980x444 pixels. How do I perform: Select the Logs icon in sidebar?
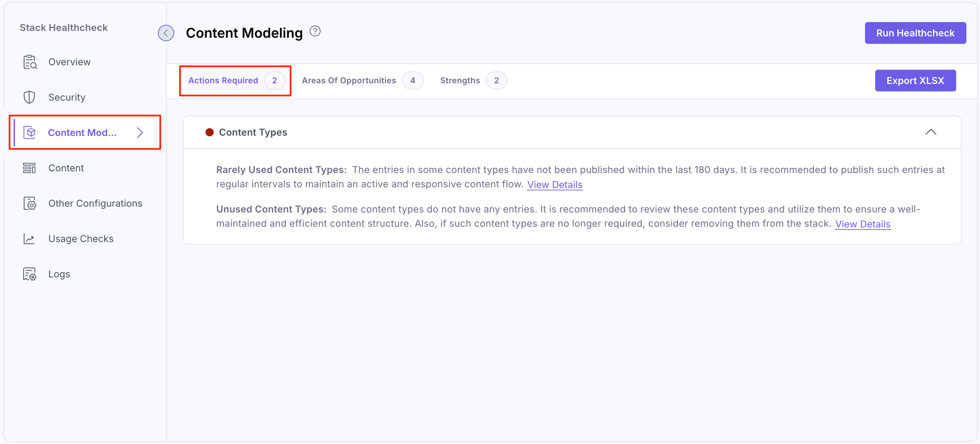click(30, 274)
